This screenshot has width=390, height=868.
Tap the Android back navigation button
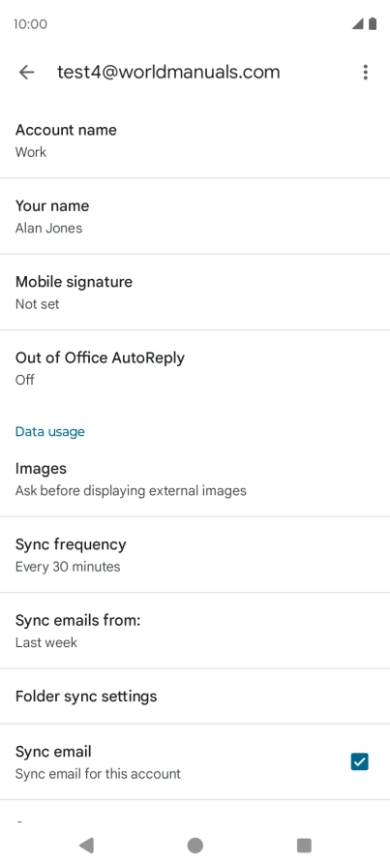pyautogui.click(x=86, y=845)
